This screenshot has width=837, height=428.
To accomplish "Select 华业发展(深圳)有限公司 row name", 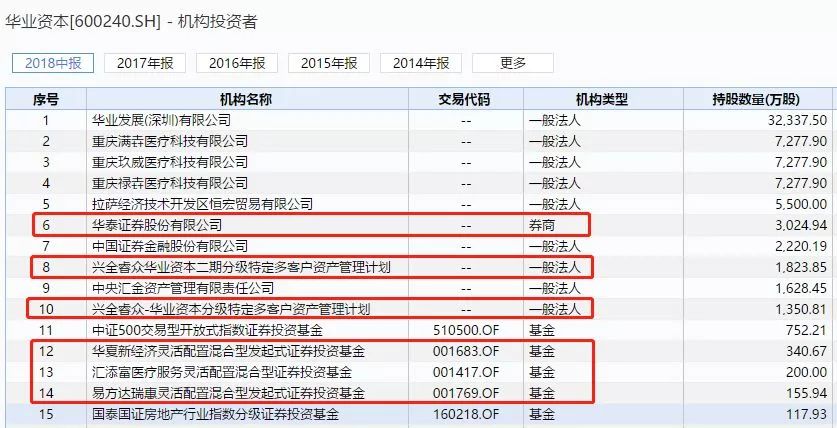I will (x=161, y=120).
